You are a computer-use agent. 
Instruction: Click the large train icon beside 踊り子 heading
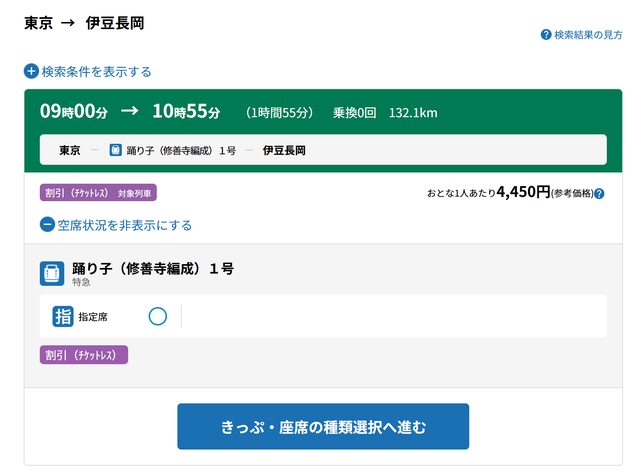point(52,273)
